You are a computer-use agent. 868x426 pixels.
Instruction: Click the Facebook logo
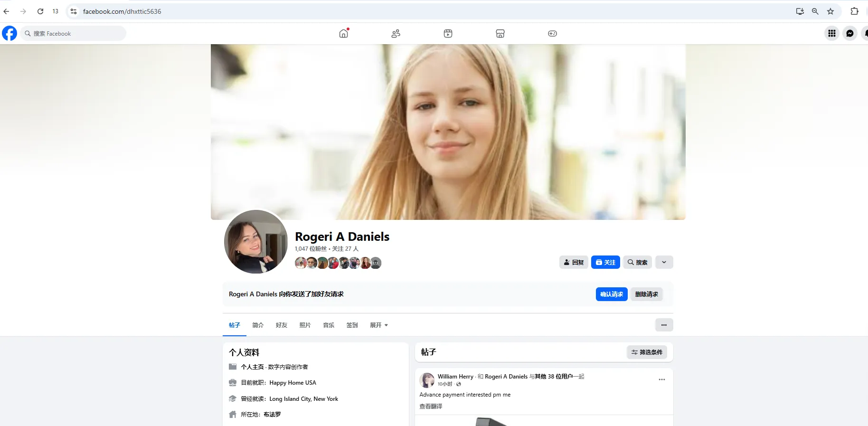(x=9, y=33)
